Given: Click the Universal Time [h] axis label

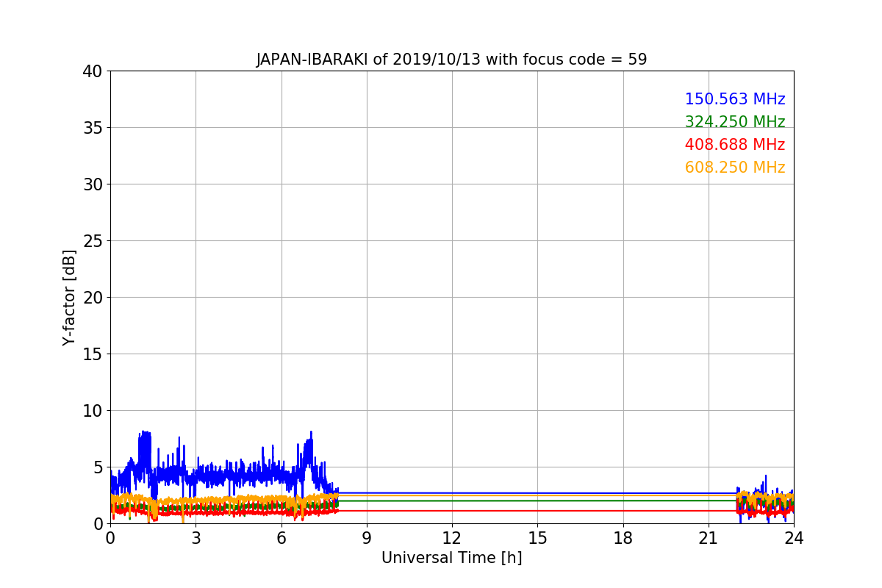Looking at the screenshot, I should click(x=451, y=558).
